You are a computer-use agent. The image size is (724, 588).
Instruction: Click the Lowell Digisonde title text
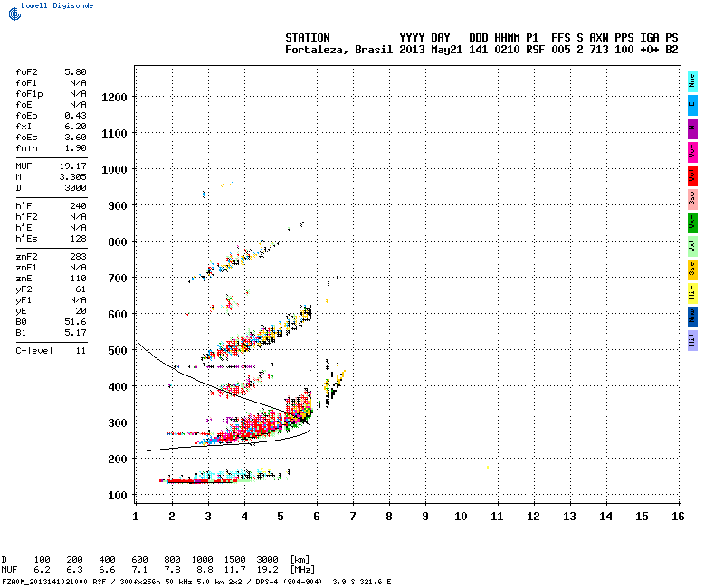(57, 5)
